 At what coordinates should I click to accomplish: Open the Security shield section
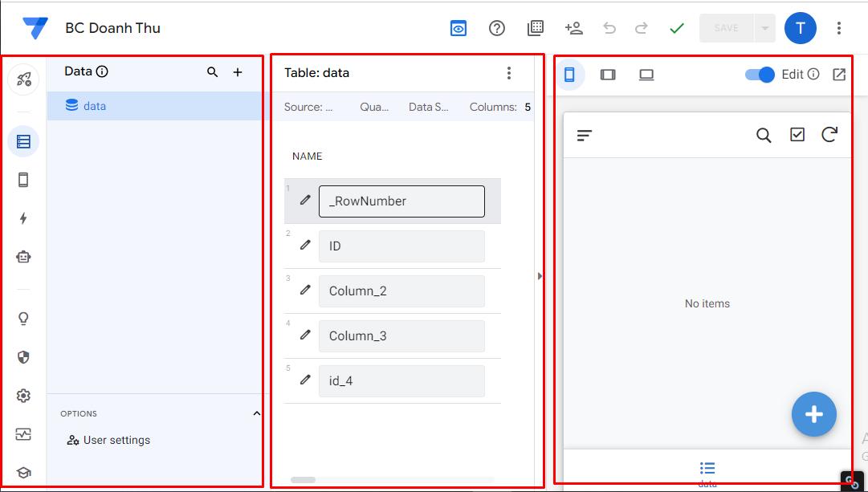23,356
